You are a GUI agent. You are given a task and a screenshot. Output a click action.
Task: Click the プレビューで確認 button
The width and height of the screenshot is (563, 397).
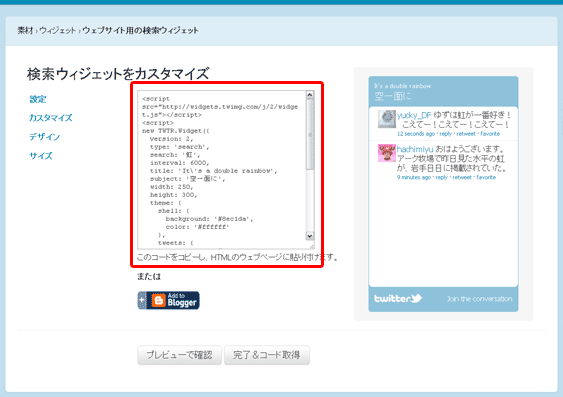[x=179, y=355]
